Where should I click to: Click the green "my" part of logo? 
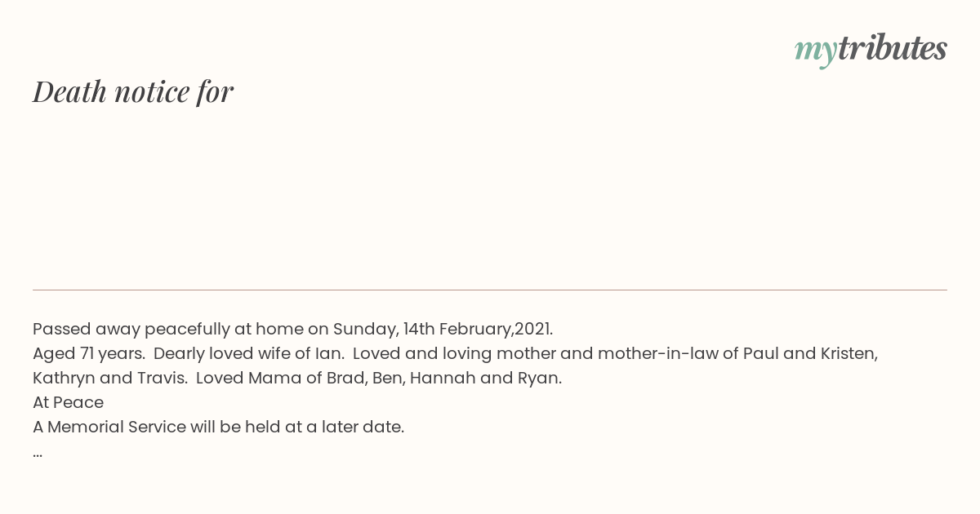816,52
